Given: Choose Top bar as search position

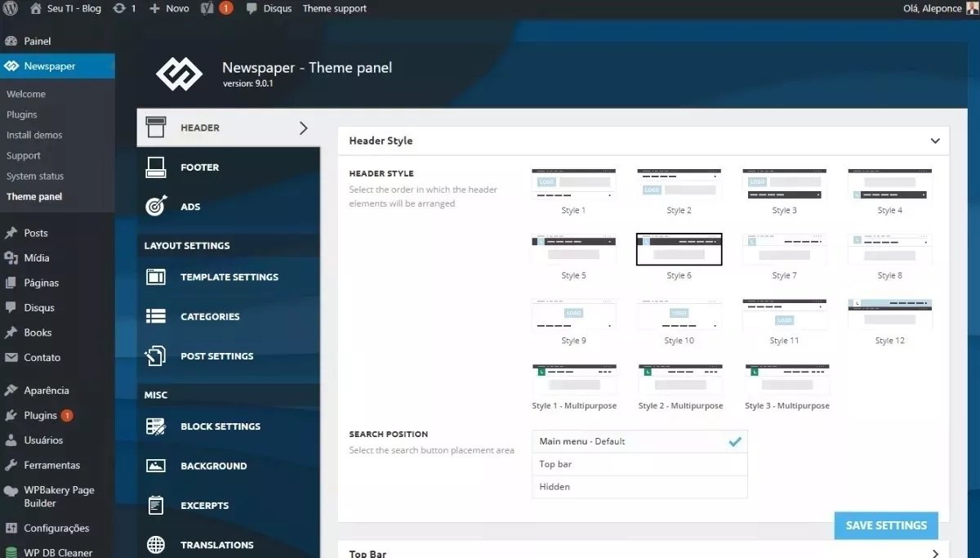Looking at the screenshot, I should point(639,464).
